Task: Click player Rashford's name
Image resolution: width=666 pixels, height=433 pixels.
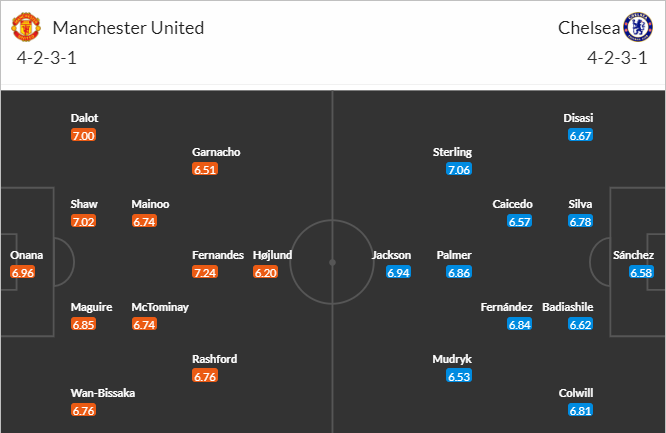Action: pos(215,359)
